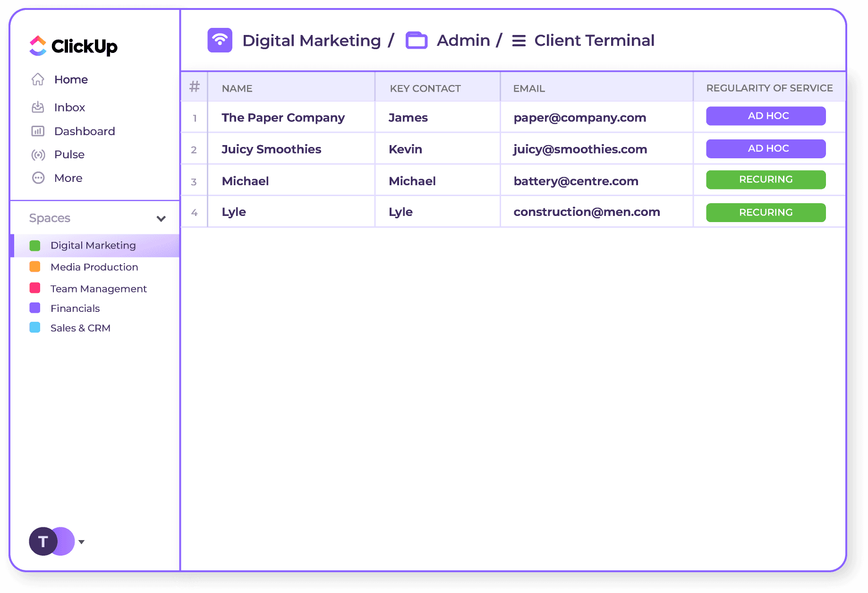
Task: Select Media Production space
Action: [94, 267]
